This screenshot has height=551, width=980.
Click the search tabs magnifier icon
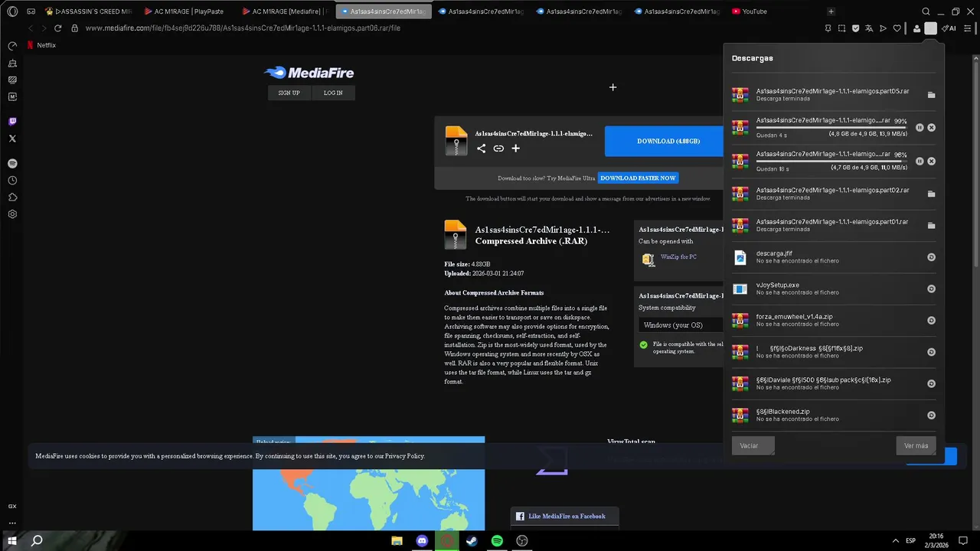click(x=926, y=11)
